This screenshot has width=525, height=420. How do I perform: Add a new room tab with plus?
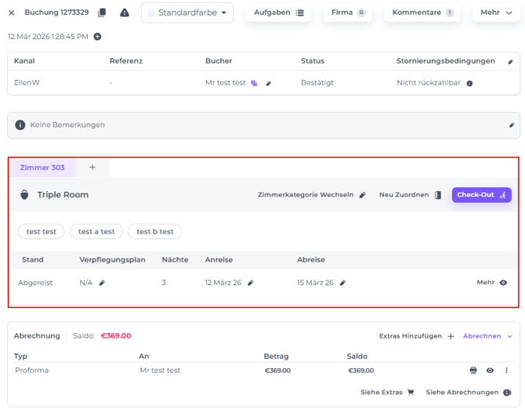pyautogui.click(x=92, y=168)
